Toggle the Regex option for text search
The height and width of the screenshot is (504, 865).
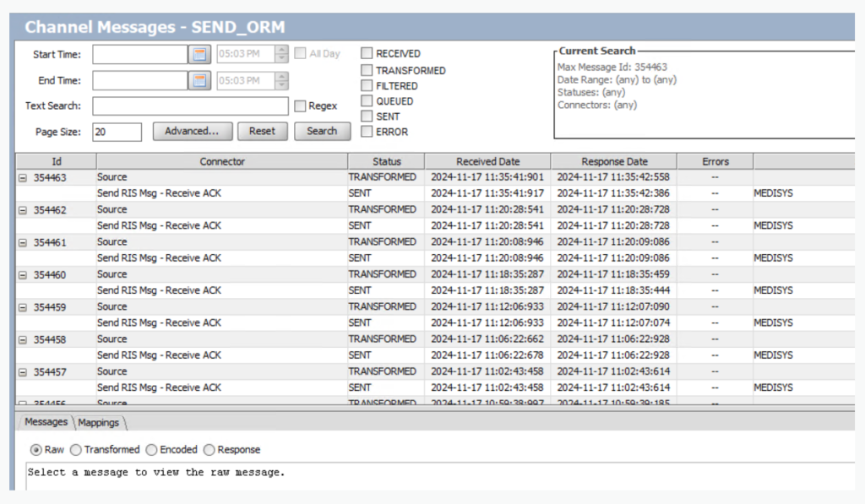click(301, 106)
